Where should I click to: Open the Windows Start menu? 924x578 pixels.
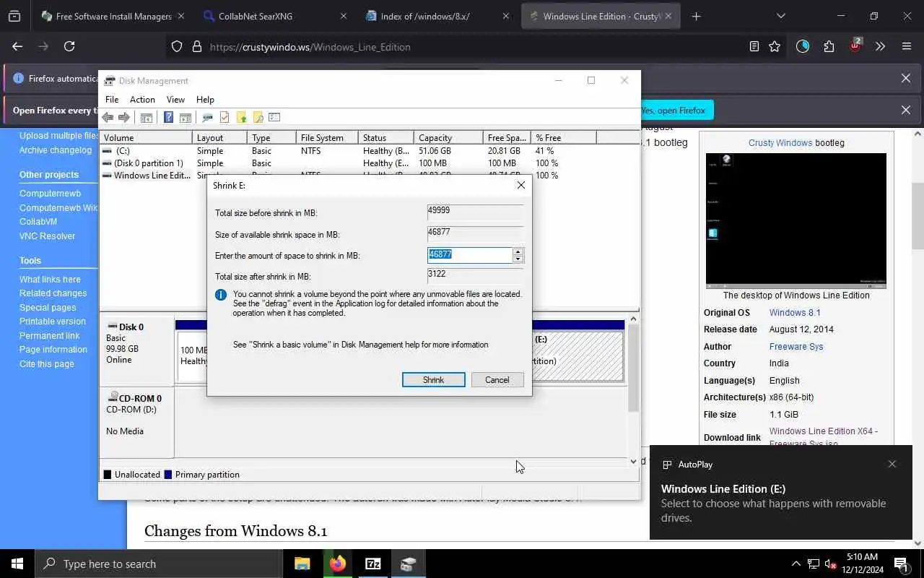point(17,564)
